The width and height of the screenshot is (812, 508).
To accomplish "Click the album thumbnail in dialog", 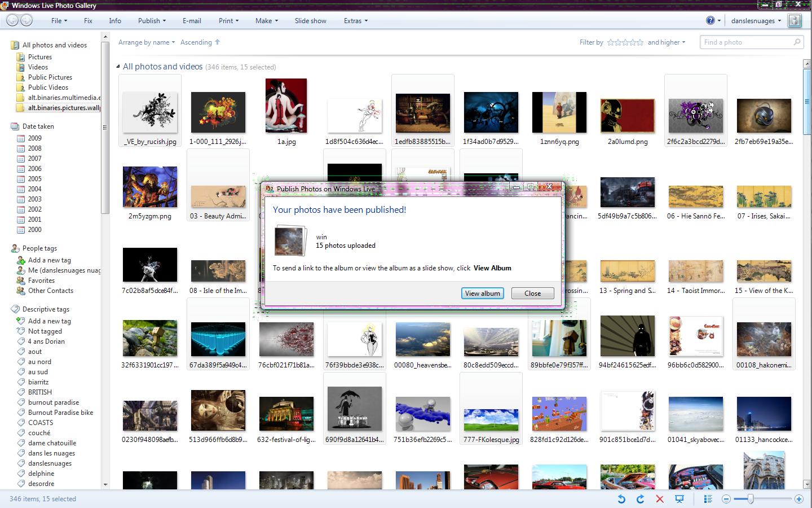I will (x=290, y=240).
